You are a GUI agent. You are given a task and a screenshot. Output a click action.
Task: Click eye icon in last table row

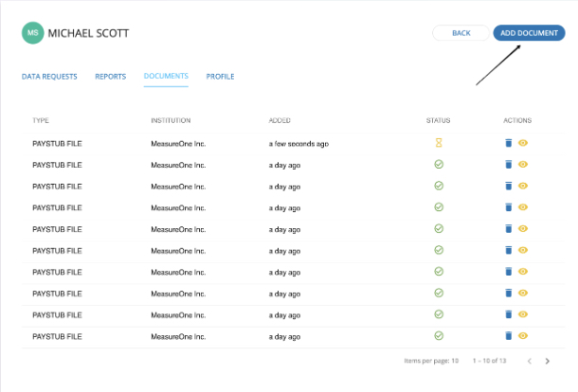523,335
